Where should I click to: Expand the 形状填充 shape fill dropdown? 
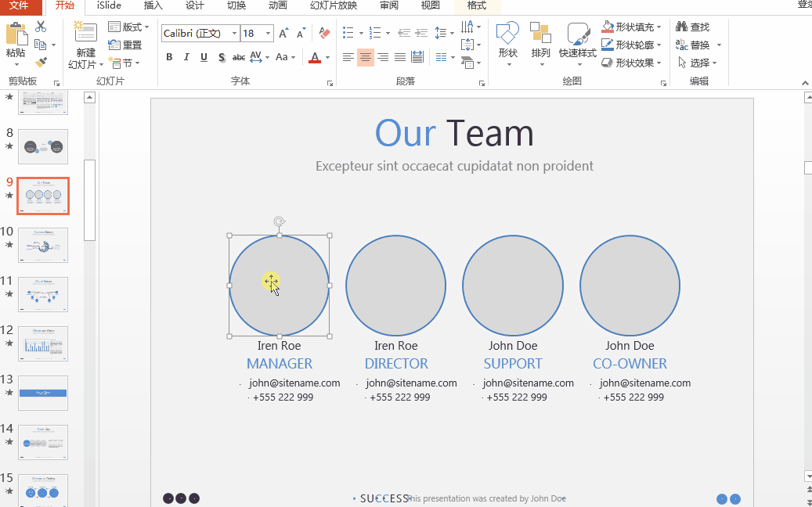tap(659, 27)
